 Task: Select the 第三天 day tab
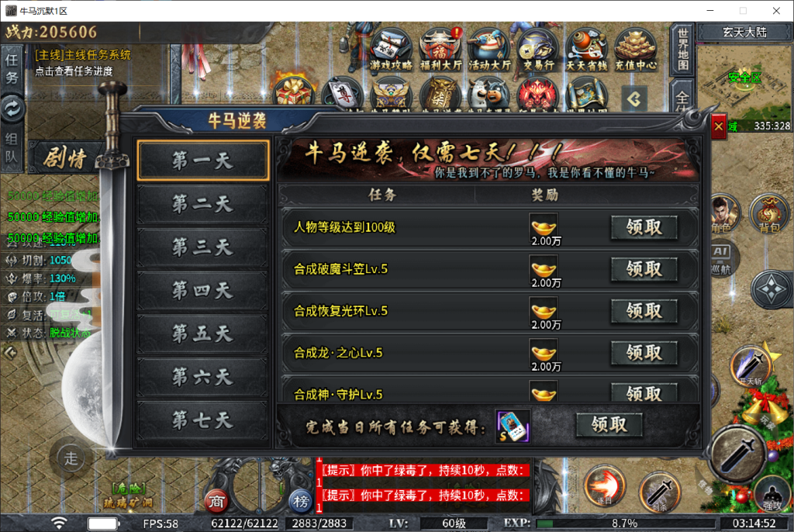point(202,247)
